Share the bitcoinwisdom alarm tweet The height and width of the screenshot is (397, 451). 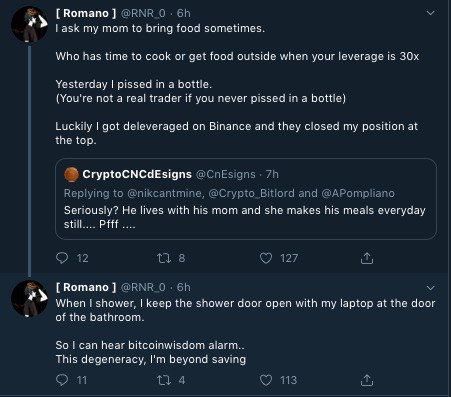tap(367, 380)
